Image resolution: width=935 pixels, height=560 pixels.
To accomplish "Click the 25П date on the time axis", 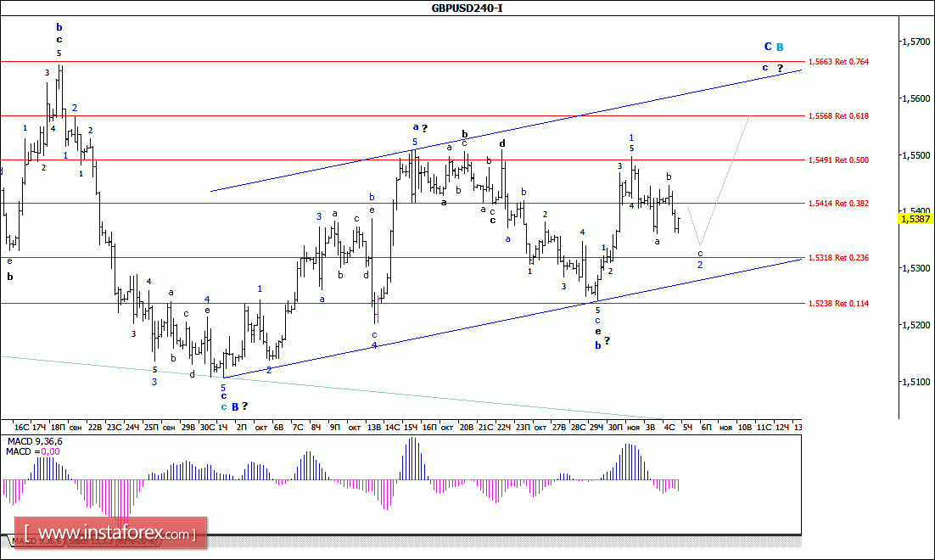I will click(152, 428).
